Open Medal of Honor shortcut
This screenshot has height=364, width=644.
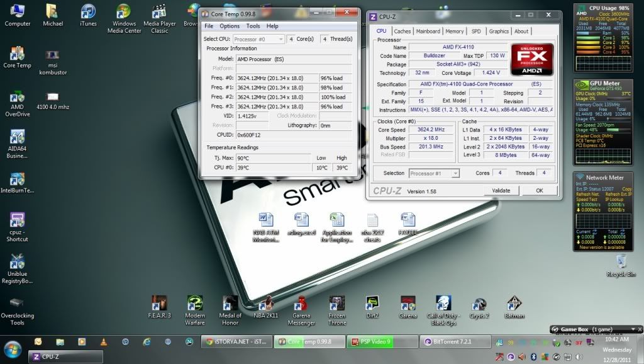coord(230,310)
